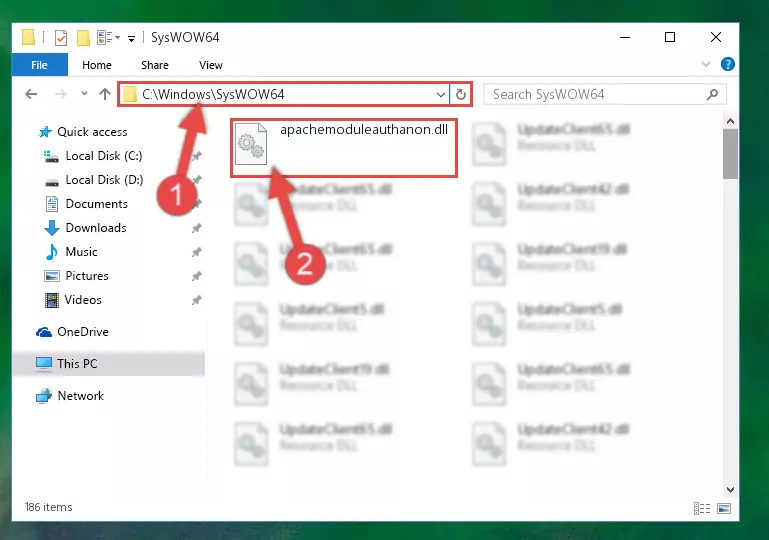Image resolution: width=769 pixels, height=540 pixels.
Task: Open Local Disk (C:) in sidebar
Action: (103, 156)
